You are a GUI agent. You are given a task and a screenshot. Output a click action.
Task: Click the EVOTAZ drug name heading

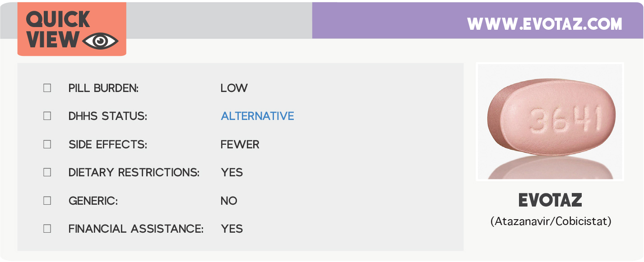point(550,200)
